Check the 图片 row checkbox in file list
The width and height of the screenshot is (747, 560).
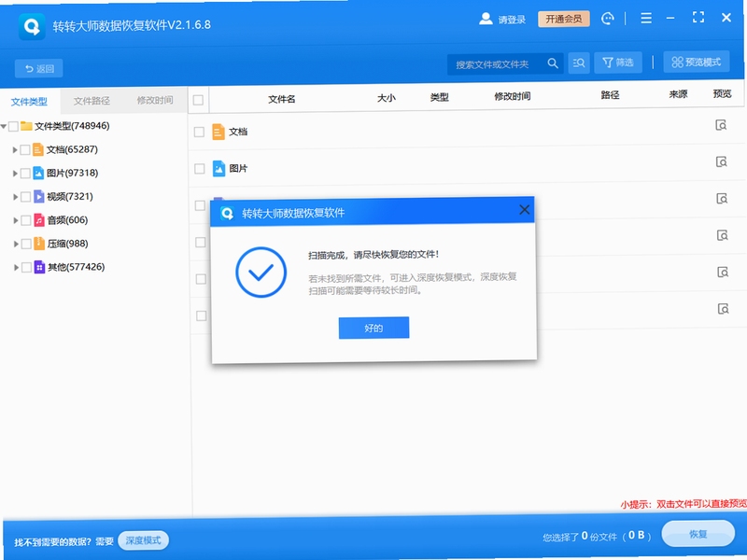coord(200,169)
